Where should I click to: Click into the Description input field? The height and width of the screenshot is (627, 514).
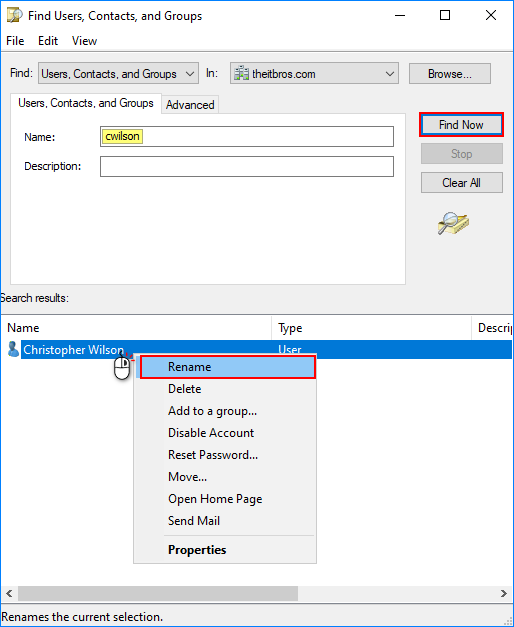click(247, 166)
